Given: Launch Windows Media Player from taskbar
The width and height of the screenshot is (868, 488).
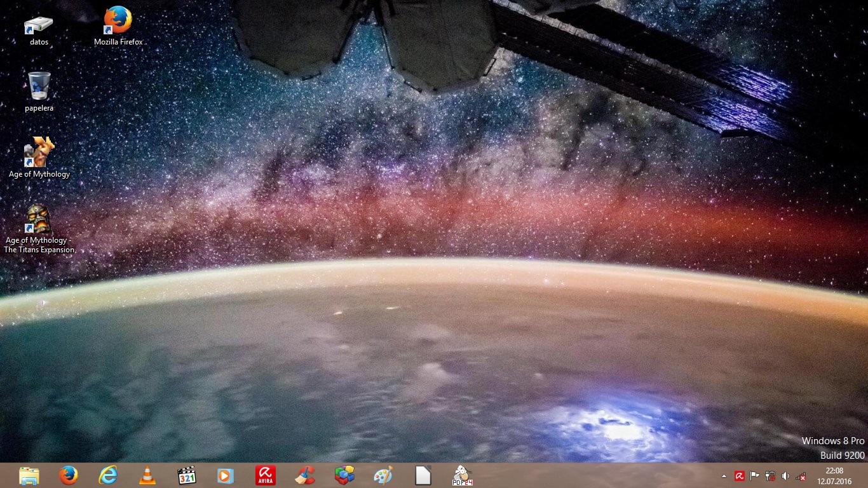Looking at the screenshot, I should tap(226, 475).
